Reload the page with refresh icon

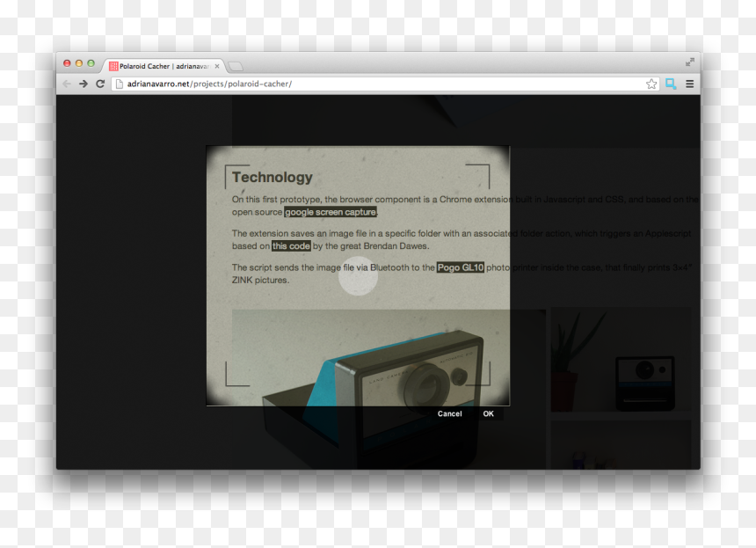coord(100,84)
